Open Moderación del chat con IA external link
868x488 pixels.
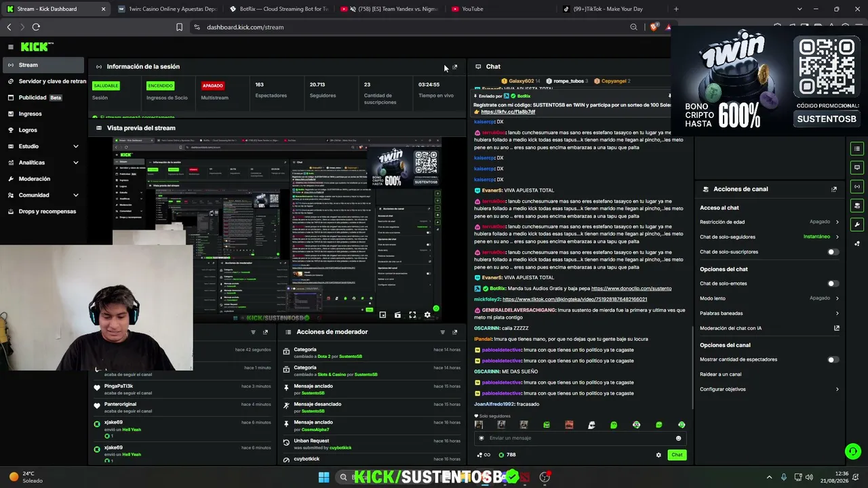point(837,328)
